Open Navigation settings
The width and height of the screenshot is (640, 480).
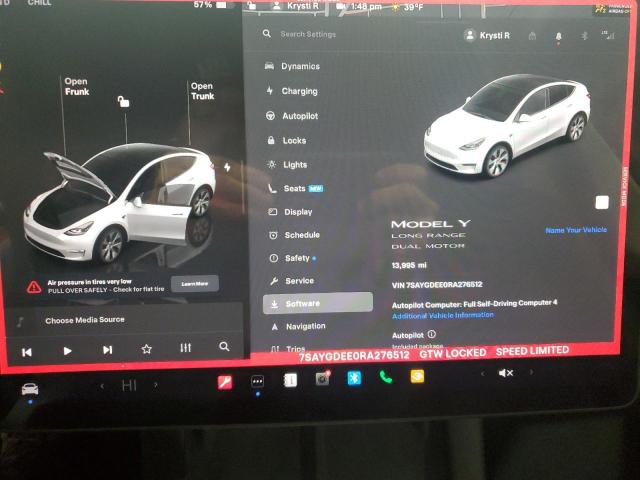[298, 326]
